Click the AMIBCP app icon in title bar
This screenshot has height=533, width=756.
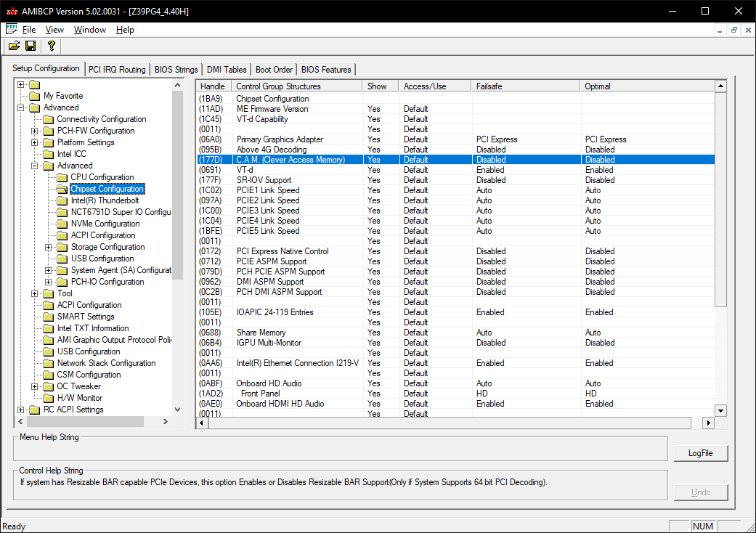[12, 12]
